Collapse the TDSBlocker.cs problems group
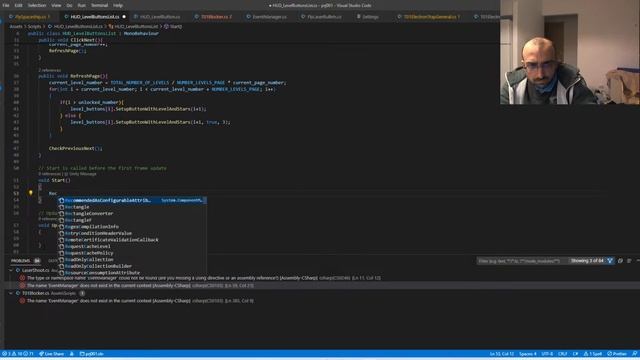The width and height of the screenshot is (640, 360). [11, 293]
